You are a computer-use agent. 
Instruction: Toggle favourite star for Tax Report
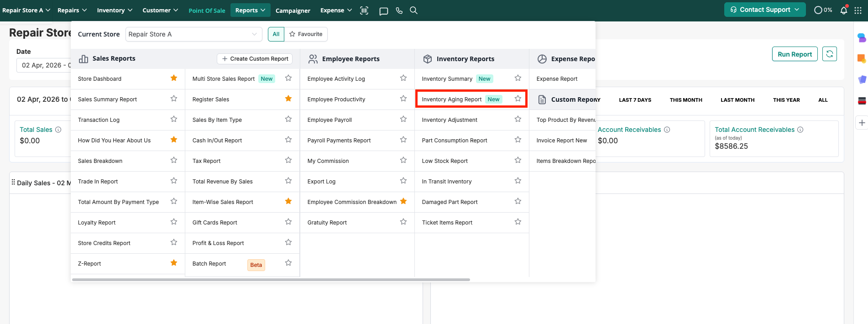tap(288, 160)
